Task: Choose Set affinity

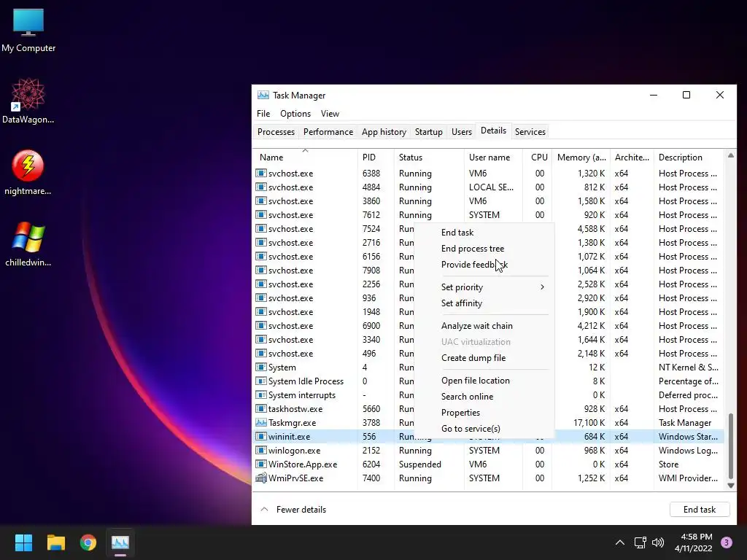Action: pos(484,303)
